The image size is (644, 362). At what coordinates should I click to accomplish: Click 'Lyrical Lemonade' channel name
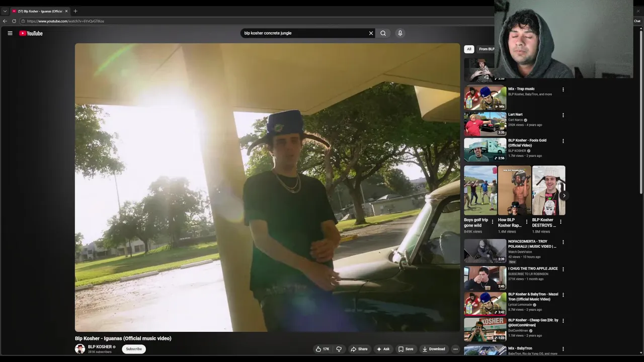(x=520, y=305)
